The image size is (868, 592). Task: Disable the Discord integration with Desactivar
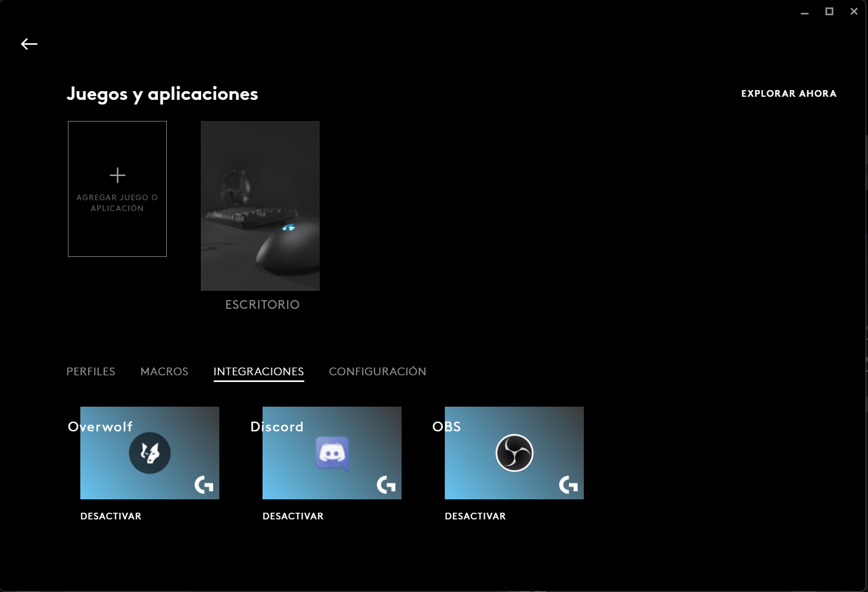pos(293,516)
